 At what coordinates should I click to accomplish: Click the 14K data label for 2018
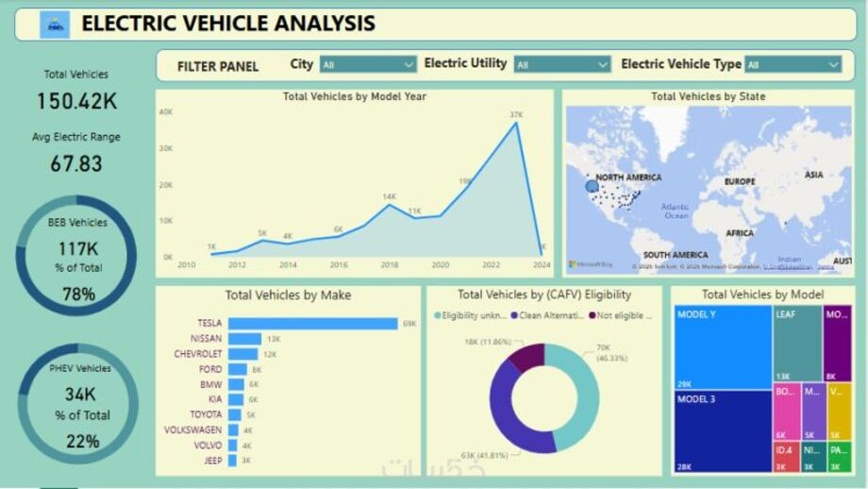pyautogui.click(x=389, y=196)
